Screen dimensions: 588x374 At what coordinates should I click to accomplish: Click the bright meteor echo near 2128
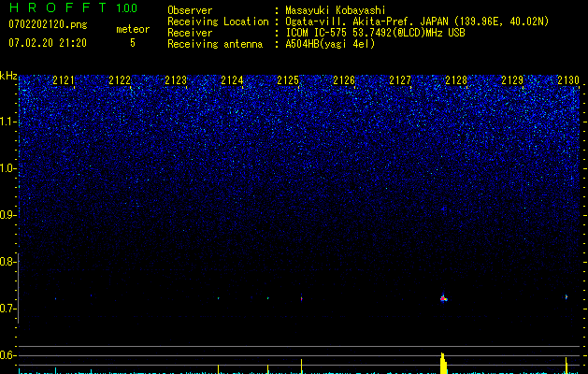click(x=443, y=298)
